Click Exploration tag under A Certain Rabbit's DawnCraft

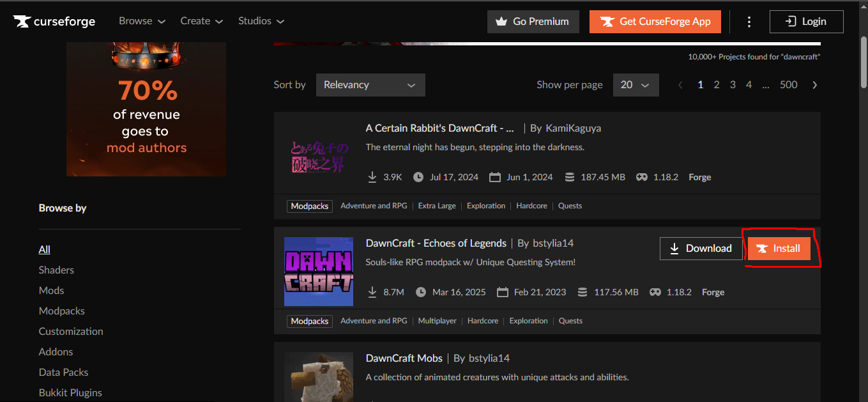click(x=486, y=206)
